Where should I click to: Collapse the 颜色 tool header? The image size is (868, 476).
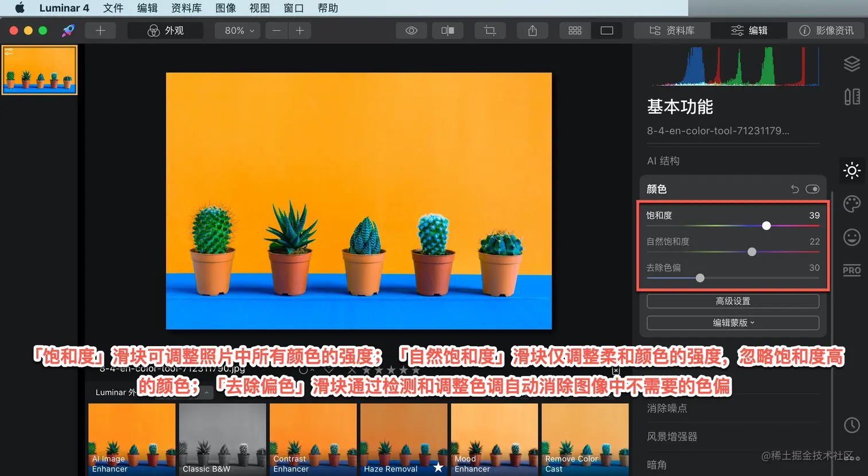(x=657, y=189)
